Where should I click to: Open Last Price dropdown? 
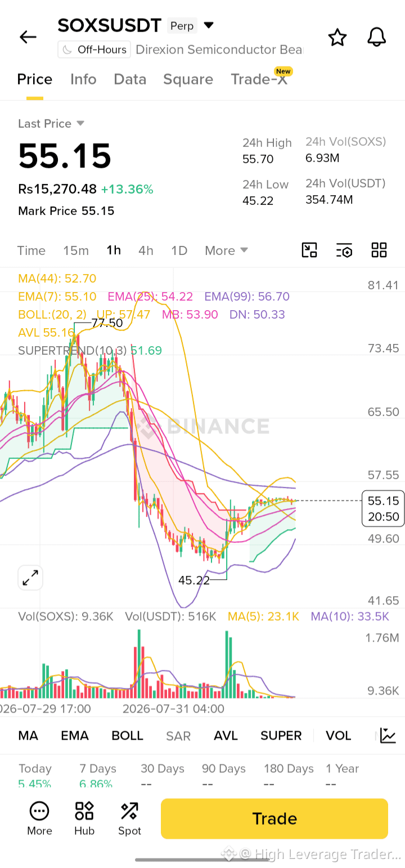click(51, 123)
